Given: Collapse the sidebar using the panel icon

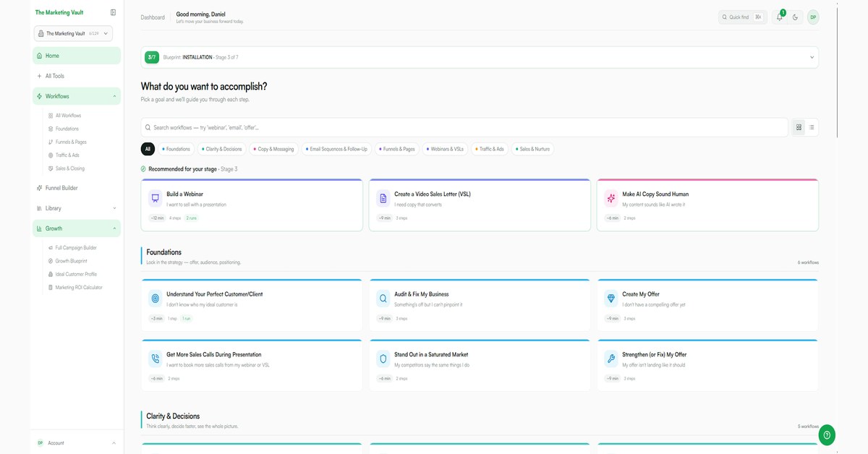Looking at the screenshot, I should (113, 12).
